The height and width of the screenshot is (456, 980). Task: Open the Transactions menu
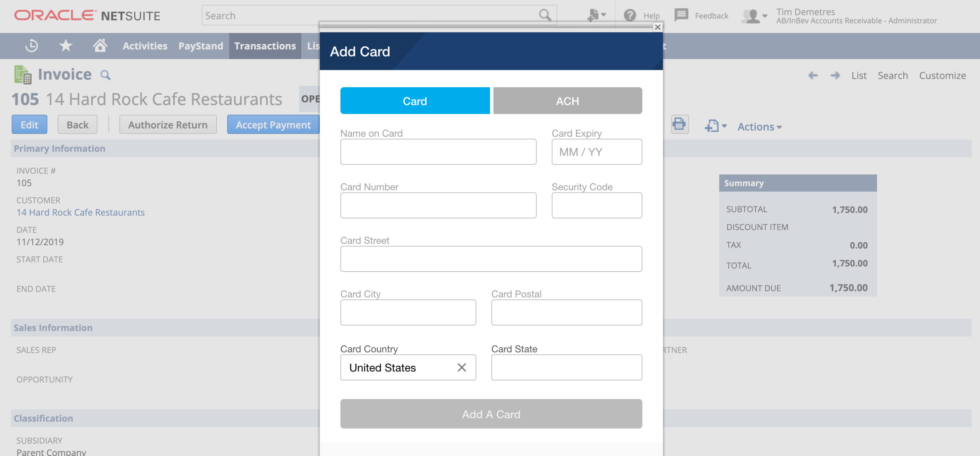click(265, 46)
